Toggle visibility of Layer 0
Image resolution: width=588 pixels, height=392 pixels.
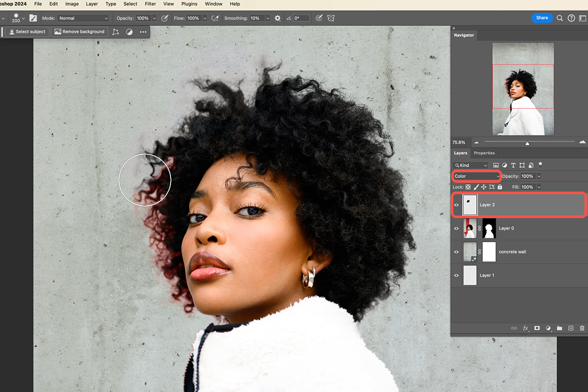[x=456, y=228]
